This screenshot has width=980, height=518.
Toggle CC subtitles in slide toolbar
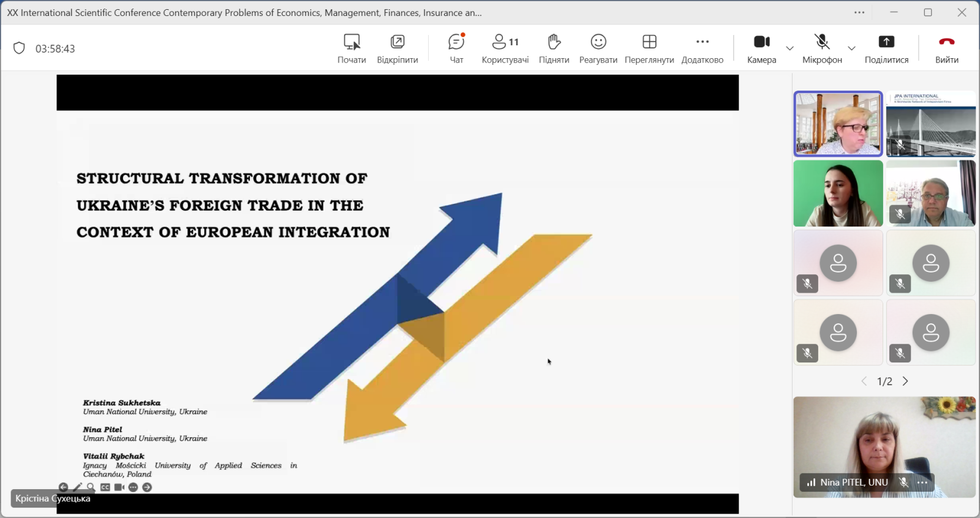(105, 487)
